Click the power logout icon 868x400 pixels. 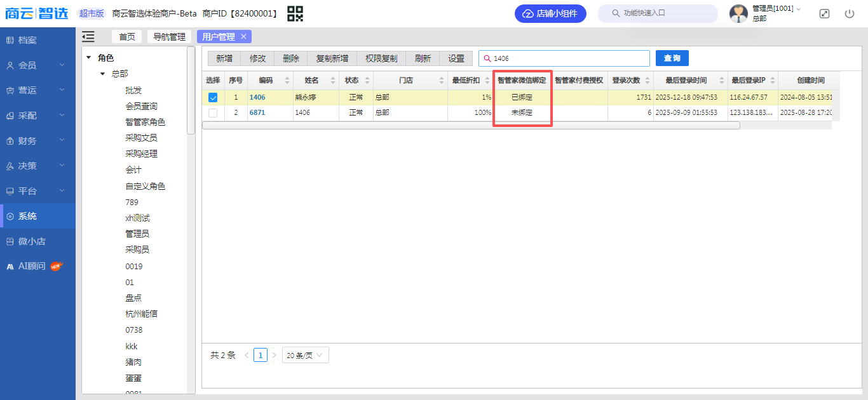point(850,13)
